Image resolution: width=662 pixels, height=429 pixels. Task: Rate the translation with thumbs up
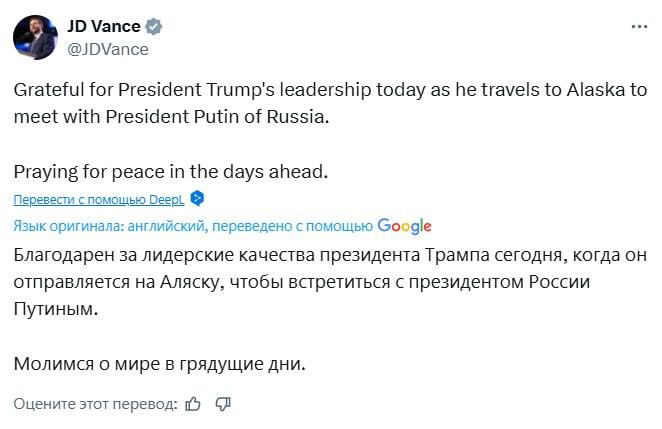tap(193, 404)
